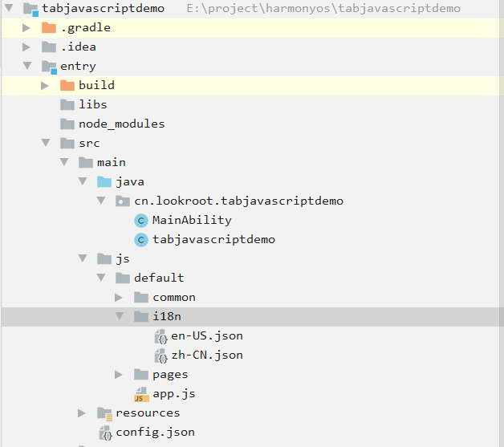Select the java source folder
The image size is (504, 447).
click(129, 181)
